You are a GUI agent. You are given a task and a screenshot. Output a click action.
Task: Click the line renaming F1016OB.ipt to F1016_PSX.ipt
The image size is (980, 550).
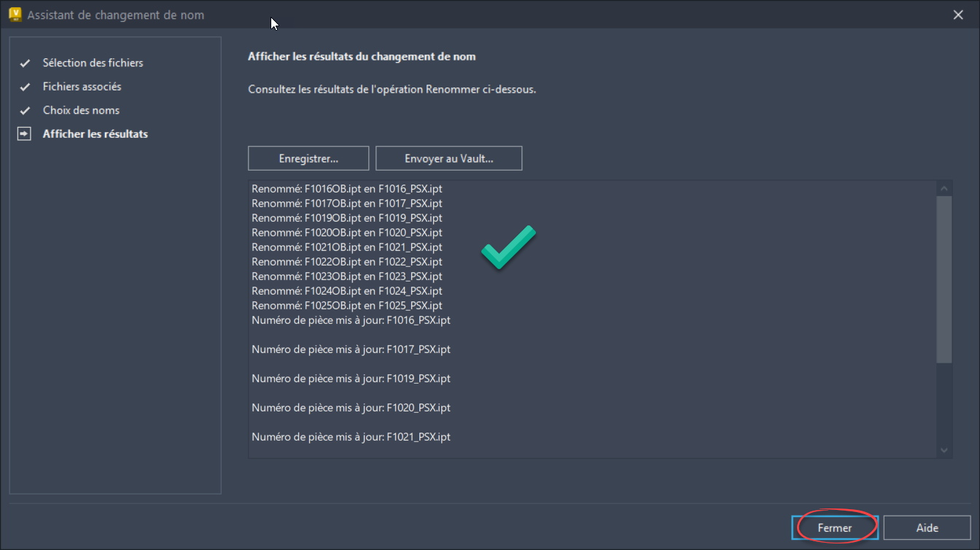pyautogui.click(x=347, y=189)
